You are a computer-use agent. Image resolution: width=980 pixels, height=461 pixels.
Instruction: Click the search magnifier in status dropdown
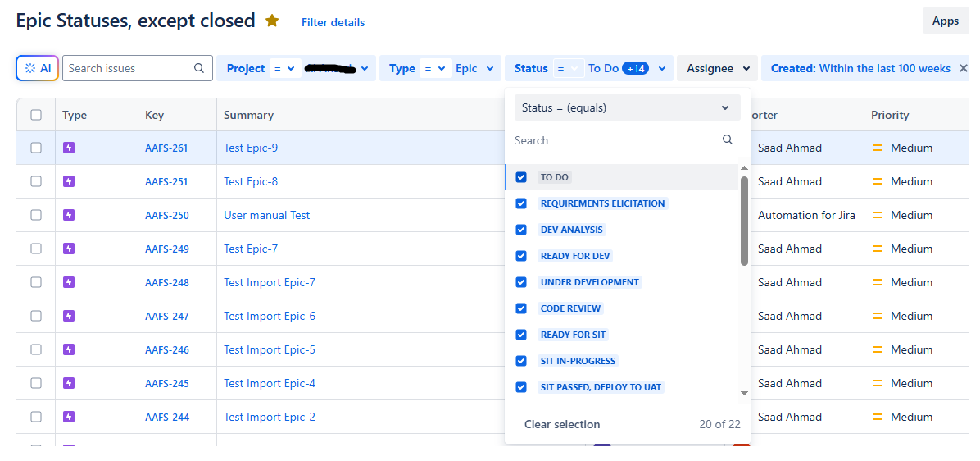tap(728, 139)
